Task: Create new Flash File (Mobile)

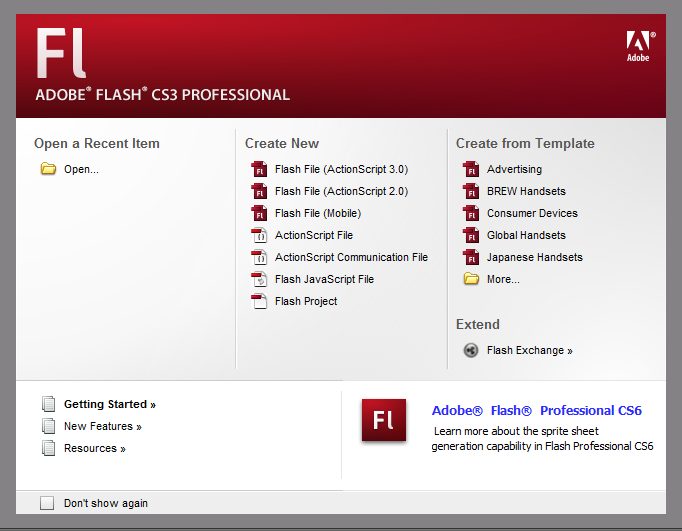Action: [318, 214]
